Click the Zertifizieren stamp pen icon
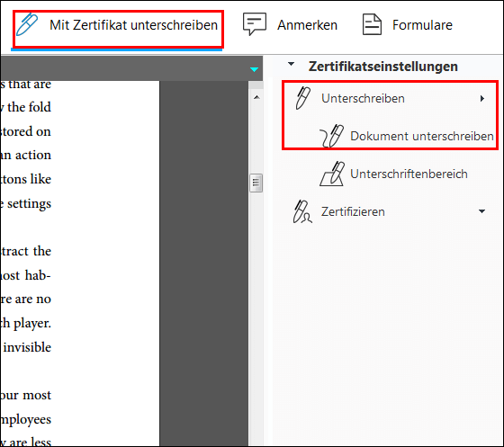 [302, 211]
